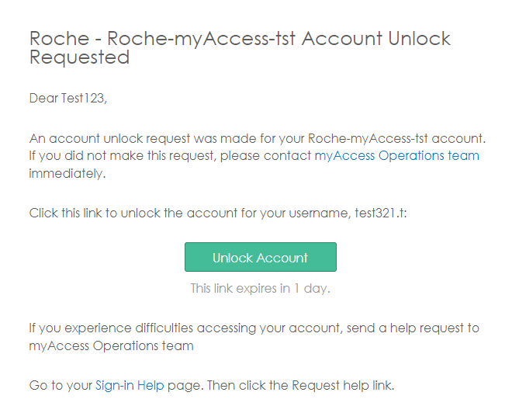Click the 'Click this link to unlock' sentence

click(x=116, y=213)
